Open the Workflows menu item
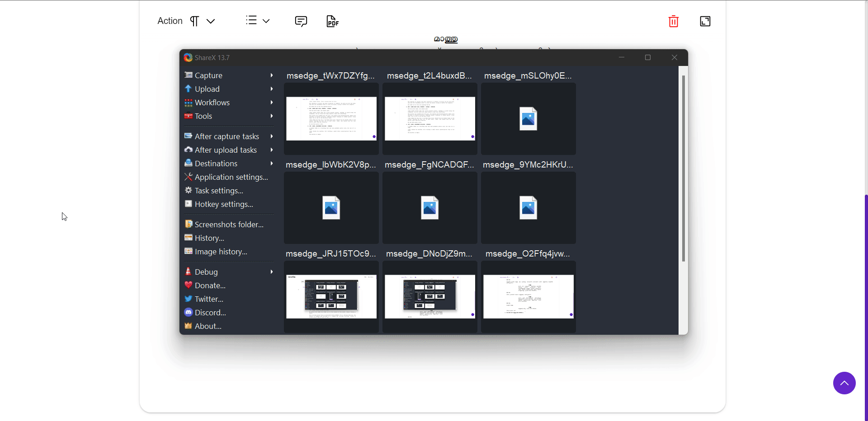This screenshot has height=421, width=868. point(212,103)
